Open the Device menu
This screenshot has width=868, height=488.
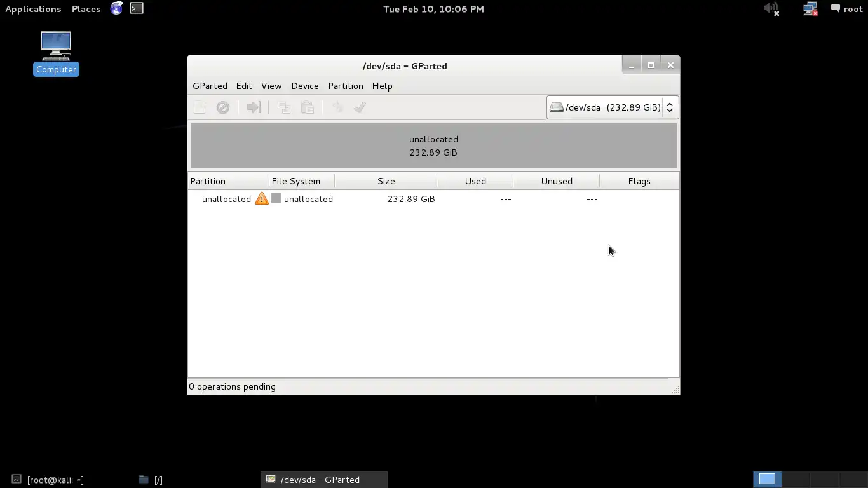click(305, 86)
